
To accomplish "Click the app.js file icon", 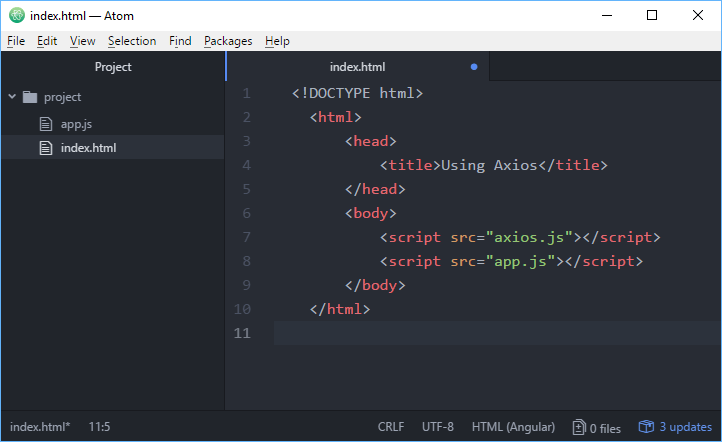I will click(x=46, y=124).
